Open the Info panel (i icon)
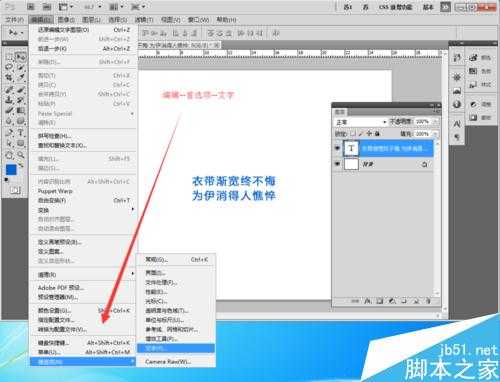The image size is (500, 382). pos(457,104)
